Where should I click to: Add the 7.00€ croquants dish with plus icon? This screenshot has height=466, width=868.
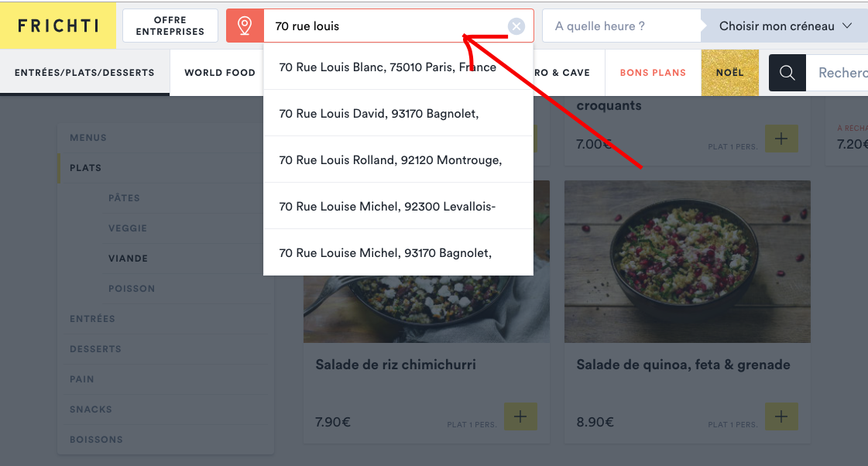tap(781, 139)
